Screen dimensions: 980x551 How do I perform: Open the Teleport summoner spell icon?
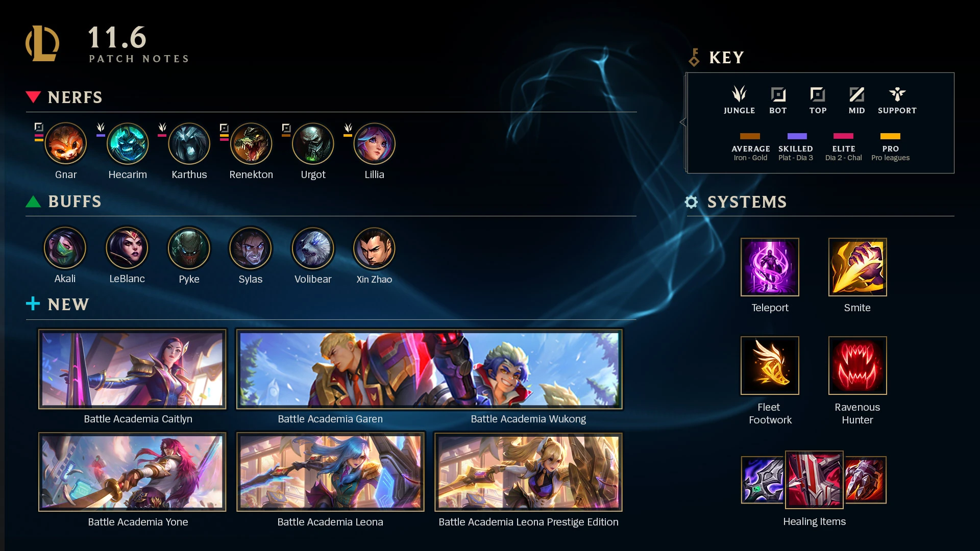click(770, 267)
